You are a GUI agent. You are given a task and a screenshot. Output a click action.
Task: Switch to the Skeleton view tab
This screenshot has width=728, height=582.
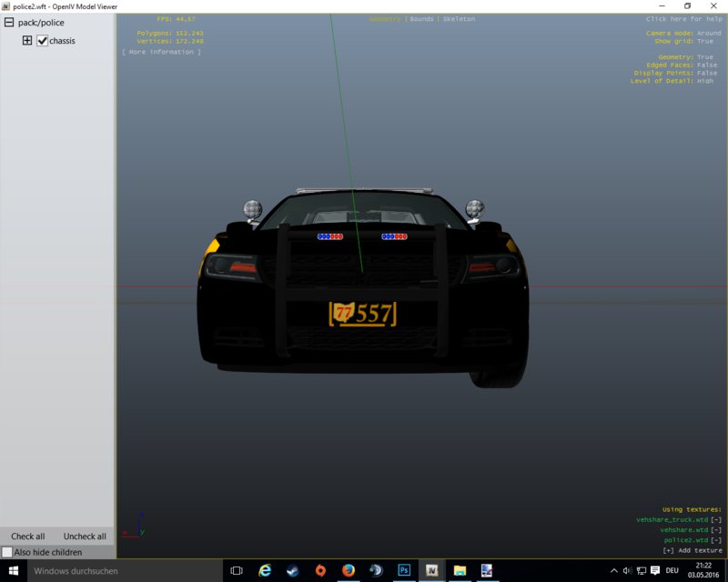click(x=459, y=19)
